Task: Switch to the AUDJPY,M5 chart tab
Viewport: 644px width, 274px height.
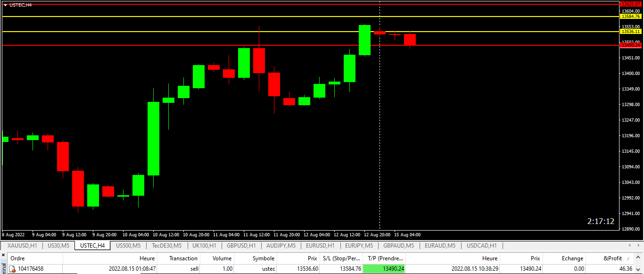Action: pyautogui.click(x=281, y=246)
